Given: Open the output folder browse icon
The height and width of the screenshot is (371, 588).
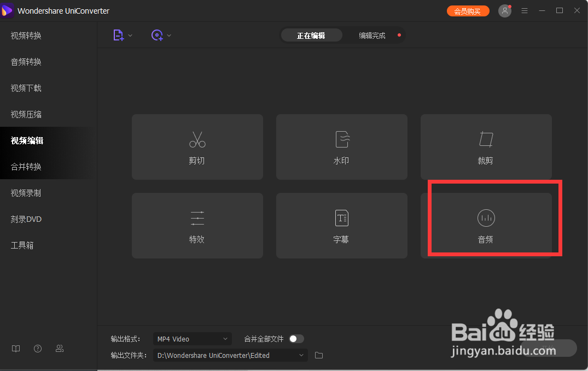Looking at the screenshot, I should click(319, 355).
